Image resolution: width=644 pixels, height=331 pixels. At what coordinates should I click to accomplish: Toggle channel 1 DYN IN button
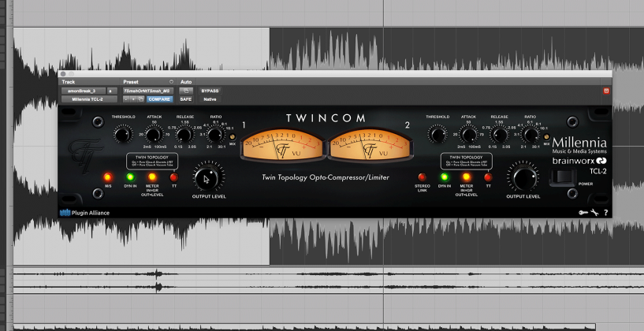pos(130,177)
